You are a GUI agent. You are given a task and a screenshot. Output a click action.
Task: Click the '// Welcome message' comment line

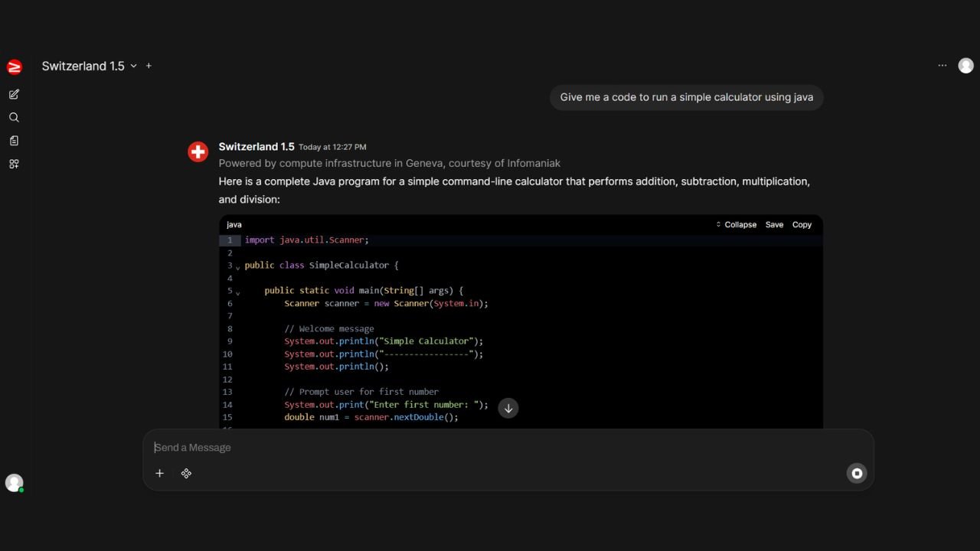(329, 328)
